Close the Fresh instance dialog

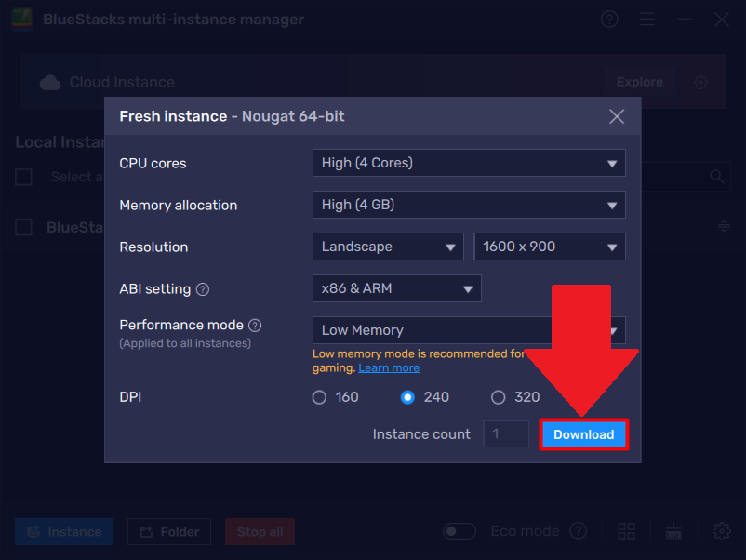tap(617, 116)
